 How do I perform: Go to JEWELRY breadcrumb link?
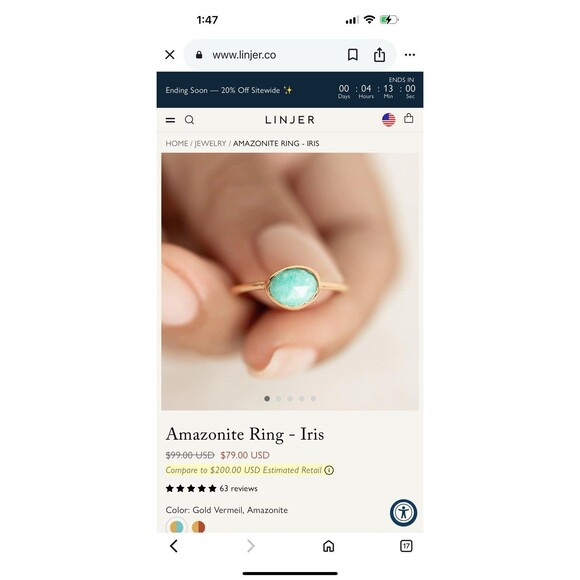tap(210, 143)
